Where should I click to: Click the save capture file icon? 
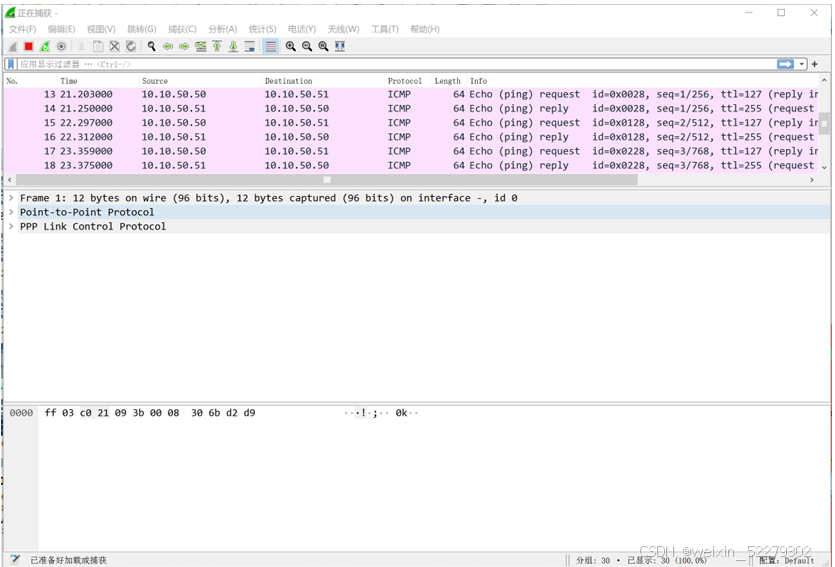tap(98, 46)
